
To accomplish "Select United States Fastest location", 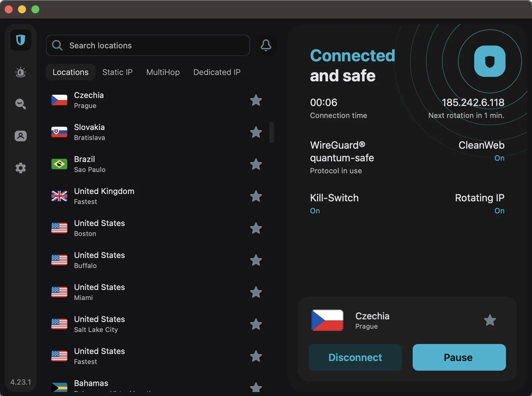I will 157,356.
